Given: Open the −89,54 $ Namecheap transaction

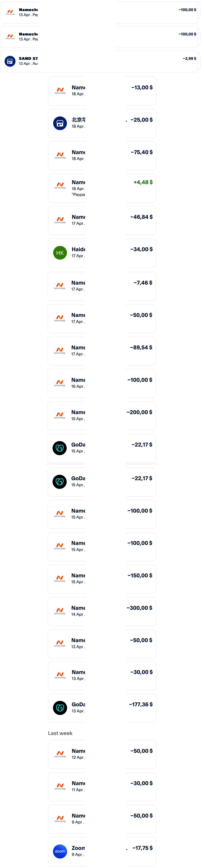Looking at the screenshot, I should coord(102,351).
